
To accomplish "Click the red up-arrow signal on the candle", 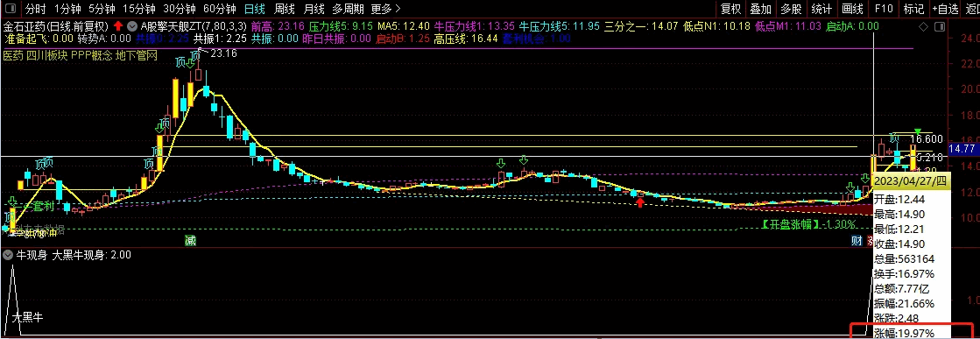I will click(x=640, y=202).
